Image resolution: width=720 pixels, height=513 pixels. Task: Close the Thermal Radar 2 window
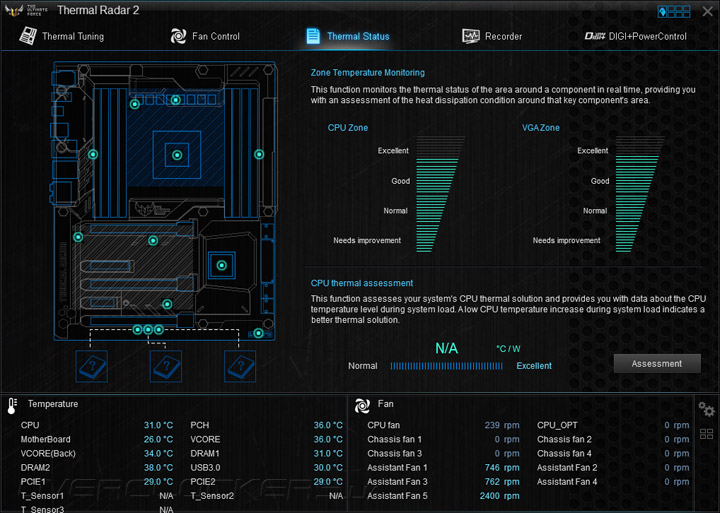(708, 11)
